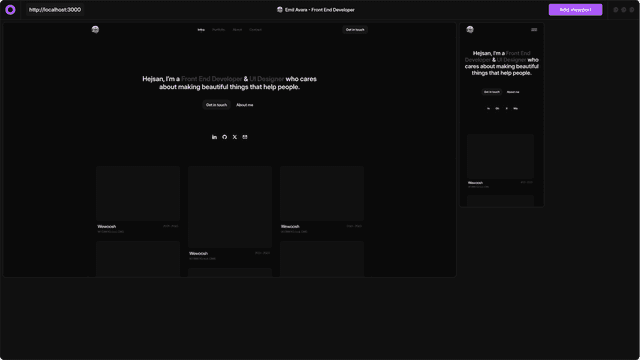Open the tall middle project thumbnail in wide viewport

click(x=230, y=207)
